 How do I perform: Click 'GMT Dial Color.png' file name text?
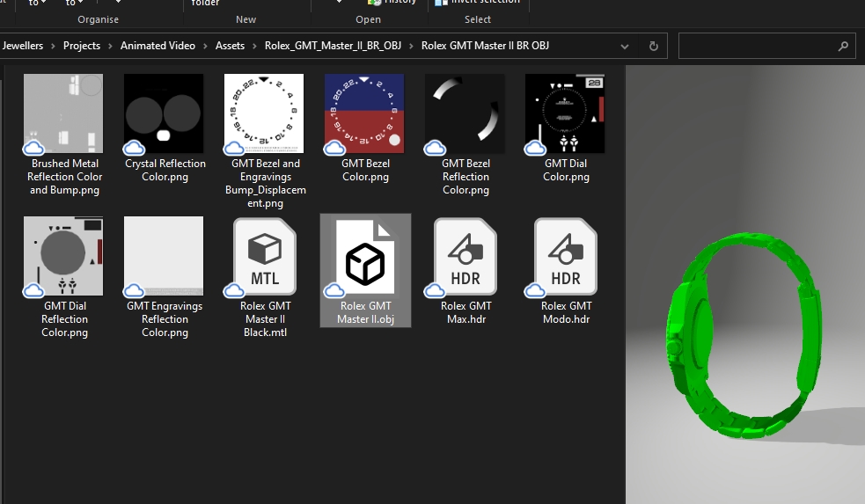tap(566, 170)
